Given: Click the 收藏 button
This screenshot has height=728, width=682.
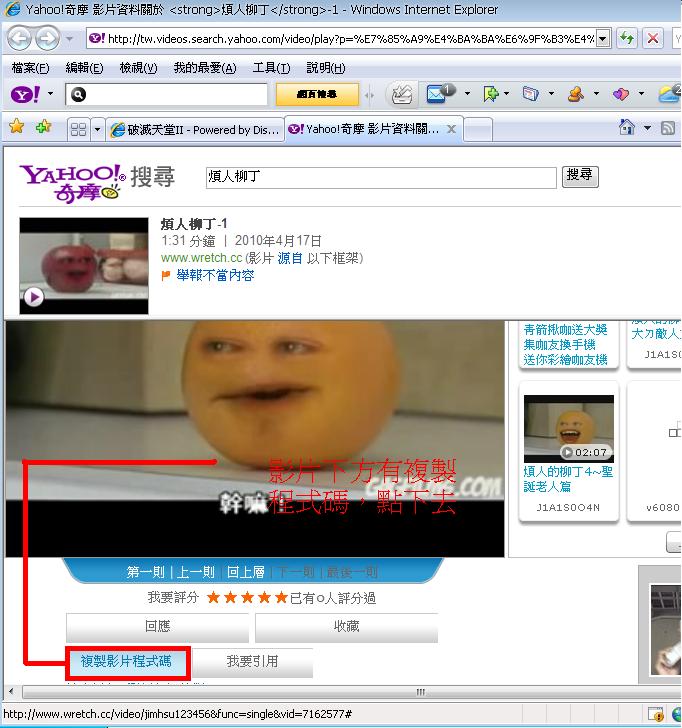Looking at the screenshot, I should pos(346,627).
